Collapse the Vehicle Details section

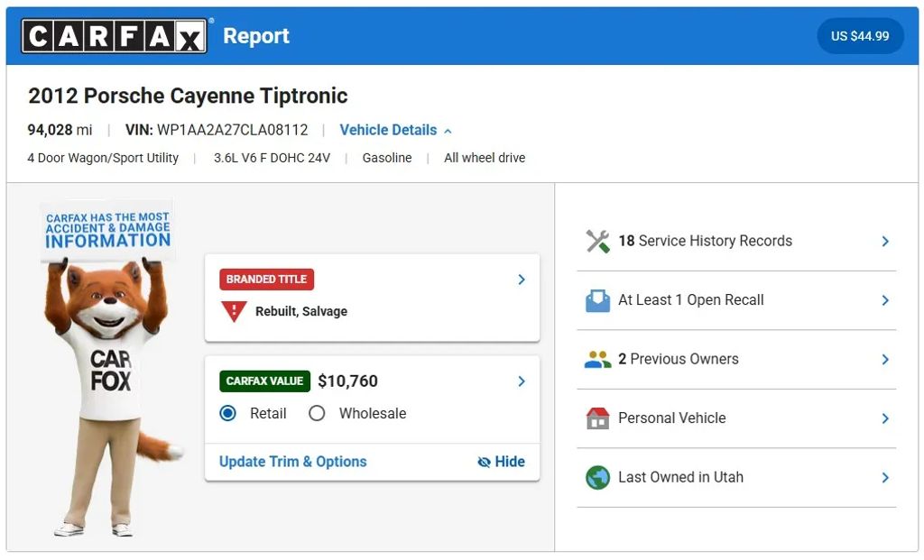tap(396, 130)
